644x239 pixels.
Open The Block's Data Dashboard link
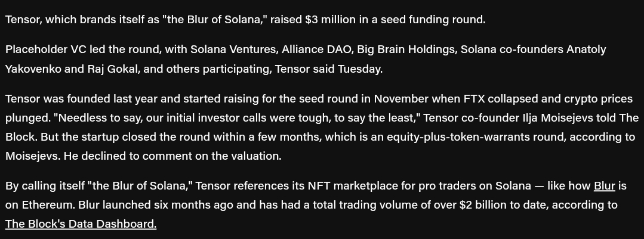[x=81, y=224]
